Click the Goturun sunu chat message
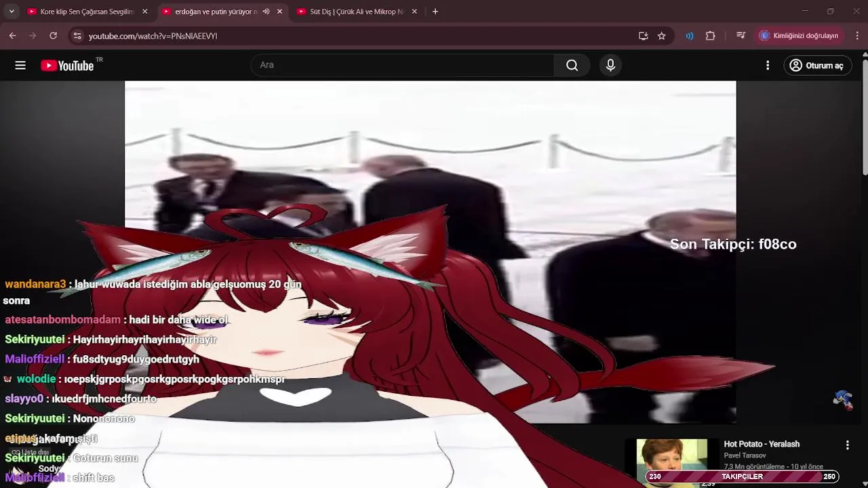The height and width of the screenshot is (488, 868). pos(105,458)
